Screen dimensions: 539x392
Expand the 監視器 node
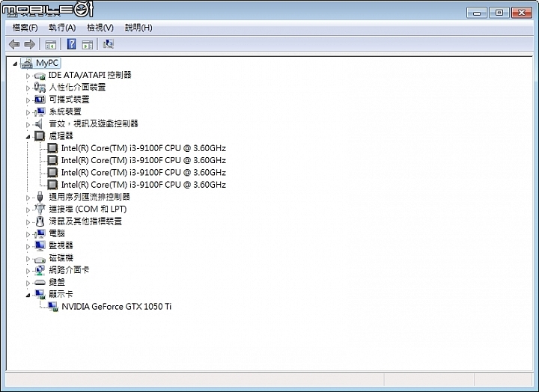(x=28, y=247)
